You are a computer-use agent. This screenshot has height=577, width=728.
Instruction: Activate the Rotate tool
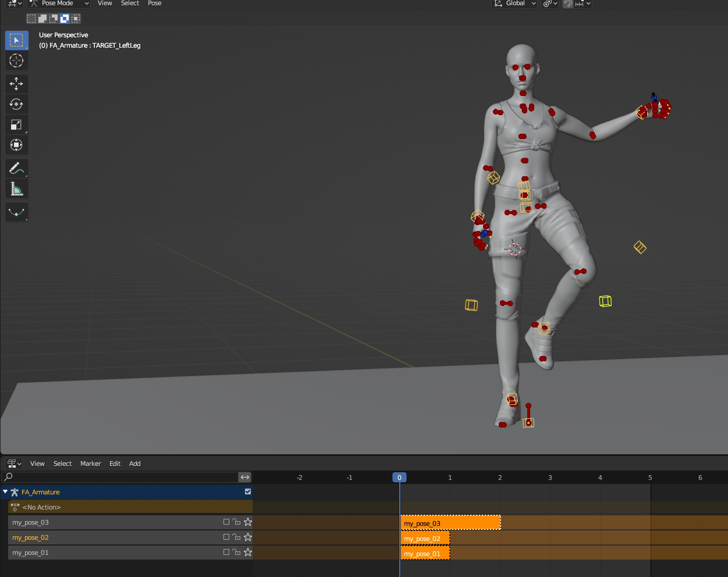tap(16, 104)
